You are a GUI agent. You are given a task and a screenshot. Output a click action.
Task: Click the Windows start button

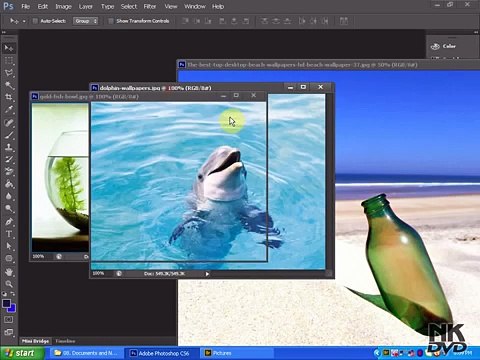point(22,353)
